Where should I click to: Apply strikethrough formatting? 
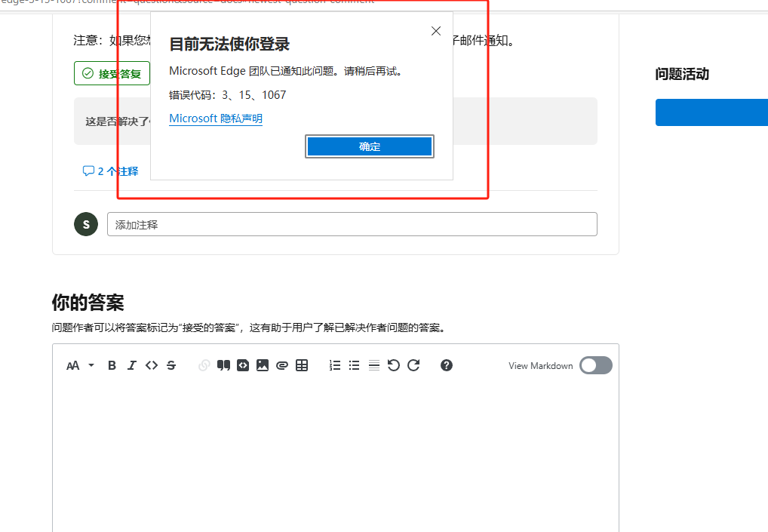point(171,365)
